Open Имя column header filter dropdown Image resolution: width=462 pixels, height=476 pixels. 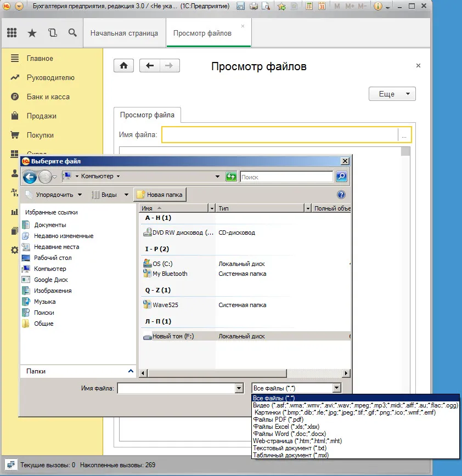[212, 208]
